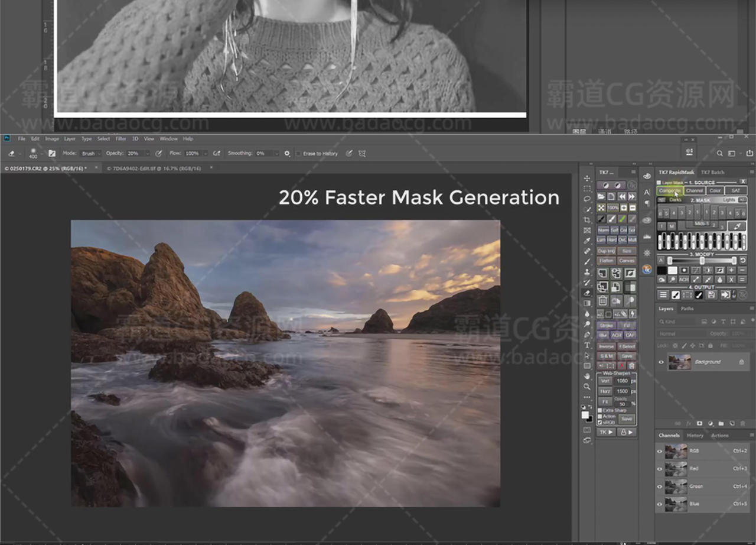The width and height of the screenshot is (756, 545).
Task: Select the Hand tool
Action: 587,376
